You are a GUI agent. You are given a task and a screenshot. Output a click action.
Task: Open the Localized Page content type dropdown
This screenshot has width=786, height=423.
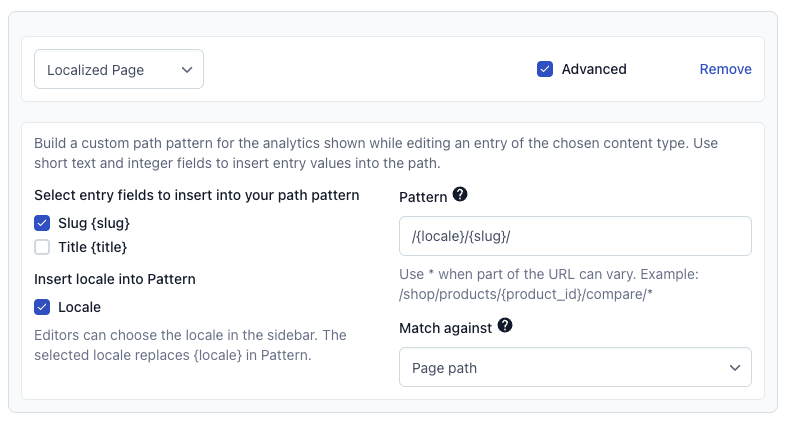[119, 69]
